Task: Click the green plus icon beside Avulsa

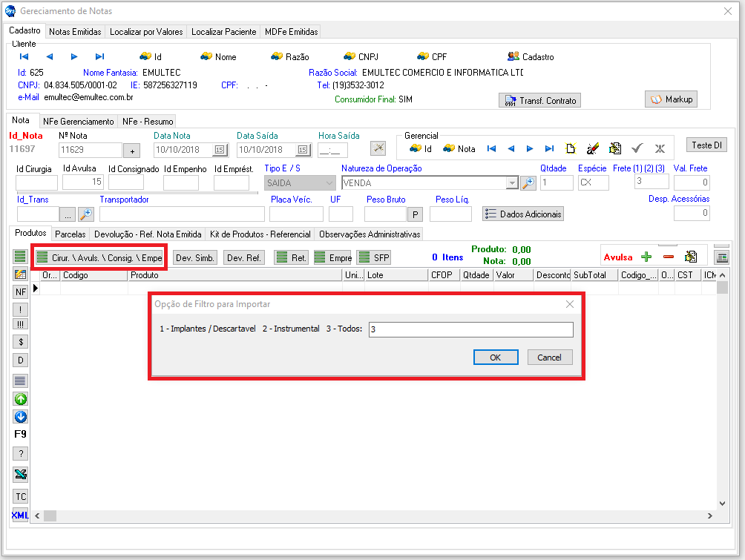Action: (x=646, y=257)
